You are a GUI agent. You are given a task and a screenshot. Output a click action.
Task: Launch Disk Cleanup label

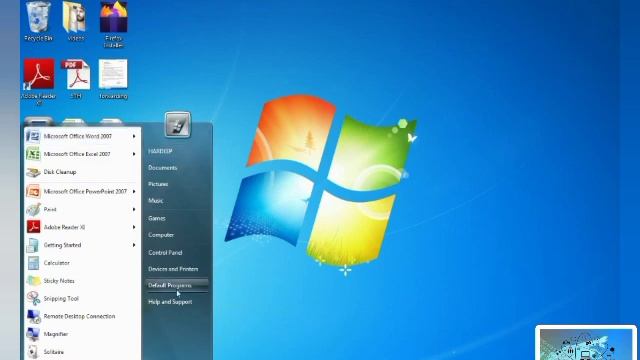pos(60,172)
